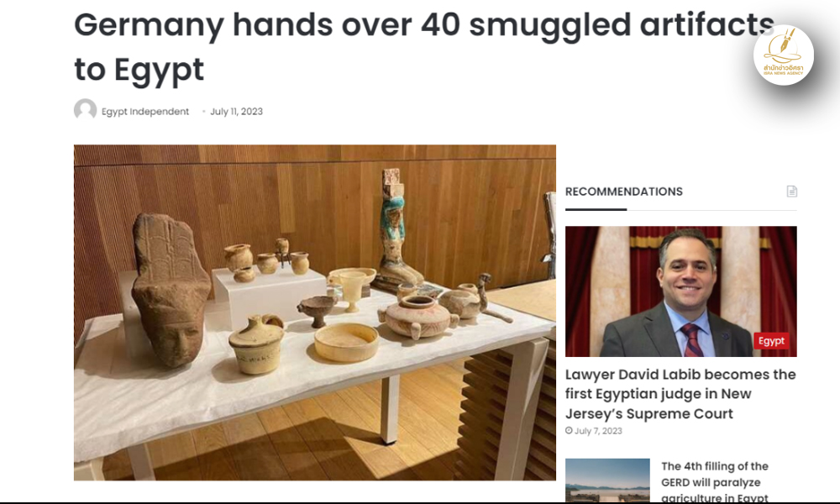Image resolution: width=840 pixels, height=504 pixels.
Task: Open the GERD article thumbnail image
Action: point(607,480)
